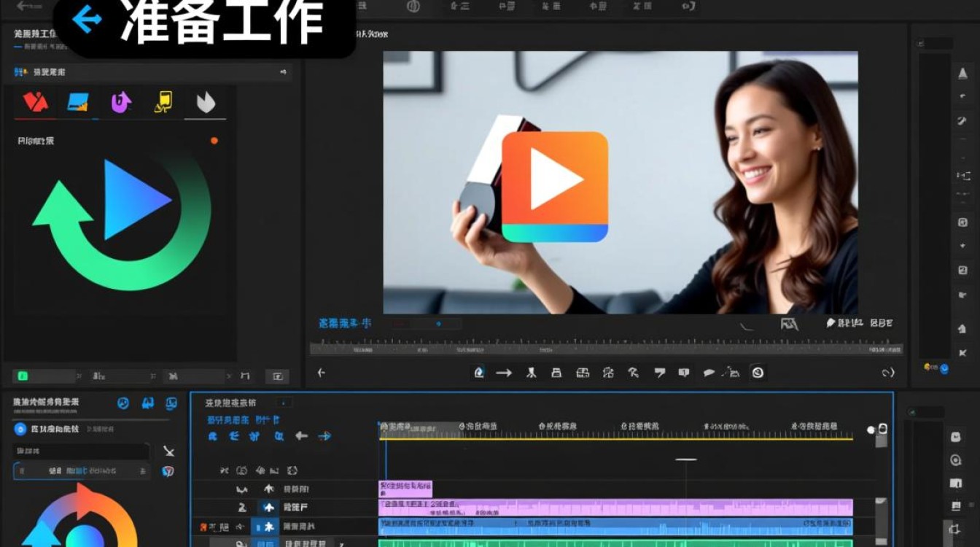980x547 pixels.
Task: Click the preview time ruler
Action: tap(606, 348)
